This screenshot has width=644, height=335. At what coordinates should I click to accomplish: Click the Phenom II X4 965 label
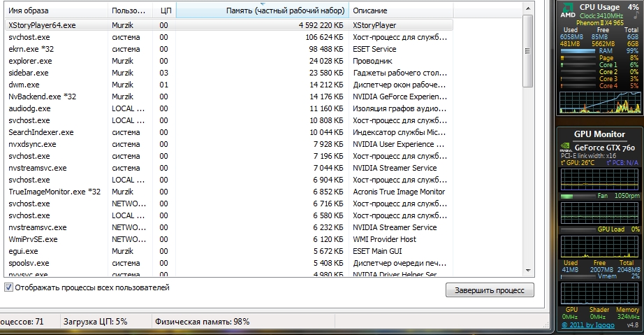[x=599, y=23]
